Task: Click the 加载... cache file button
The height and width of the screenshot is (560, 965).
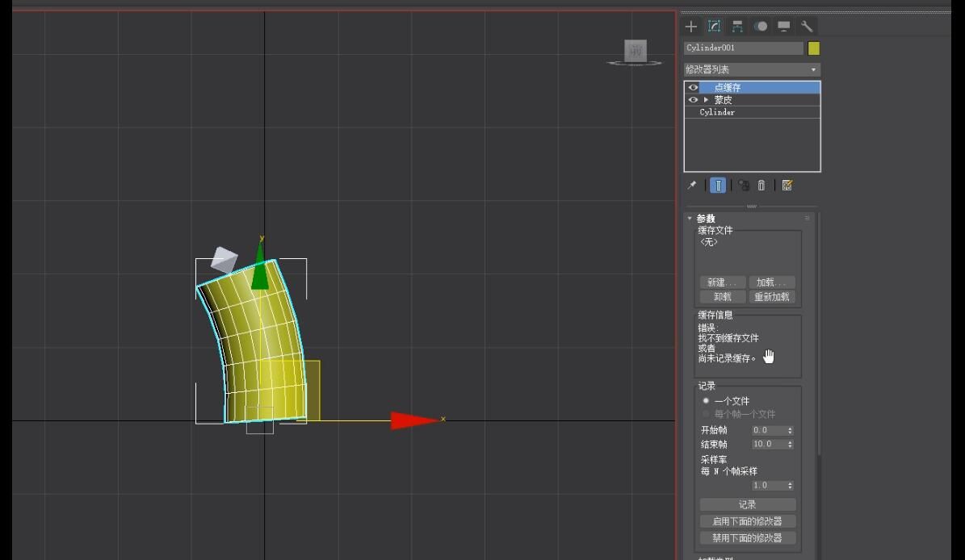Action: (772, 282)
